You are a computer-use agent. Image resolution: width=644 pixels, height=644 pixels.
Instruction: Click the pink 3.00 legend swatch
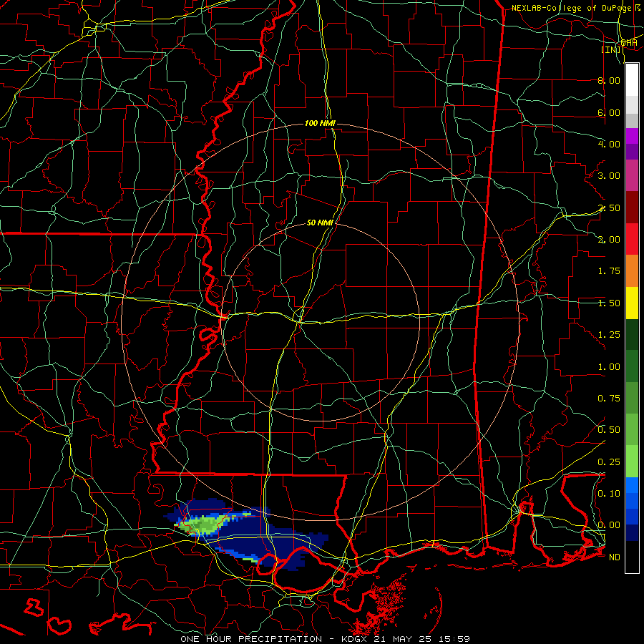[x=632, y=175]
